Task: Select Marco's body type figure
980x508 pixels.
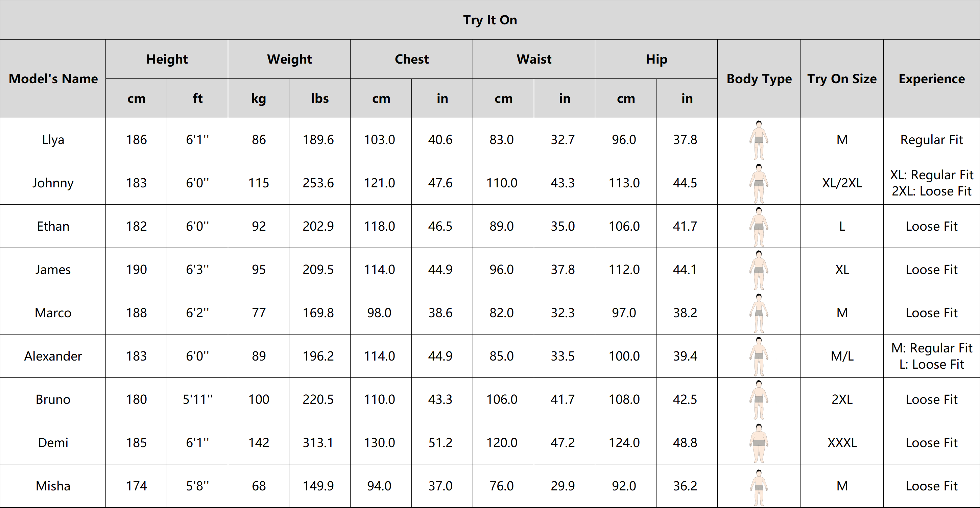Action: coord(759,313)
